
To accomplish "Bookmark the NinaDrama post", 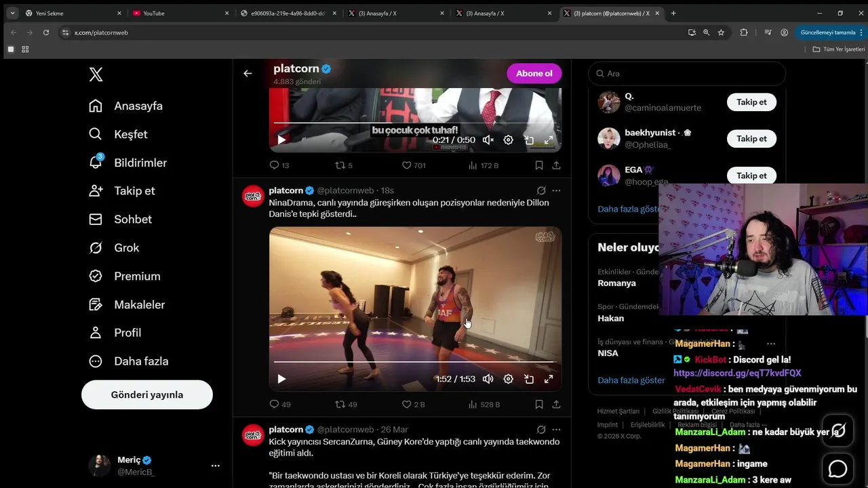I will (x=539, y=405).
